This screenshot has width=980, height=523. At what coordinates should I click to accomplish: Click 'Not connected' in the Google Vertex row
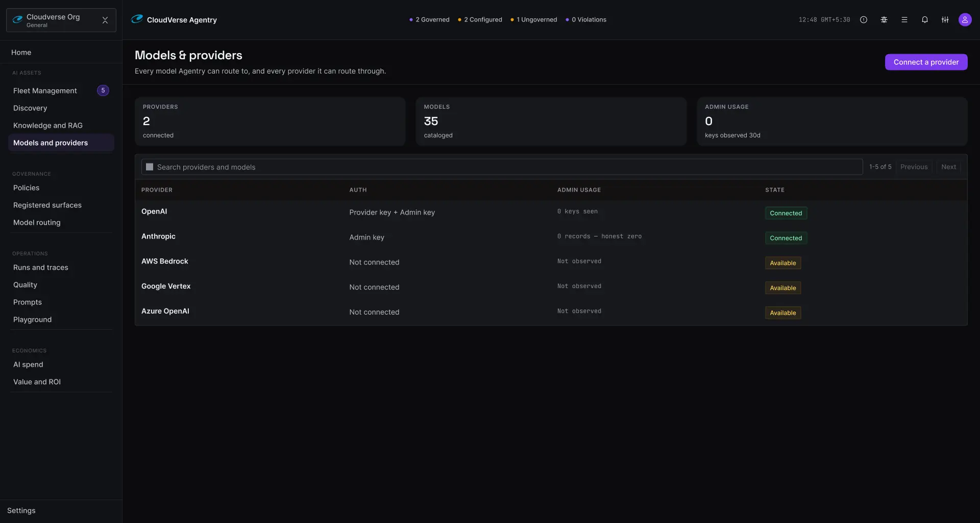click(374, 288)
